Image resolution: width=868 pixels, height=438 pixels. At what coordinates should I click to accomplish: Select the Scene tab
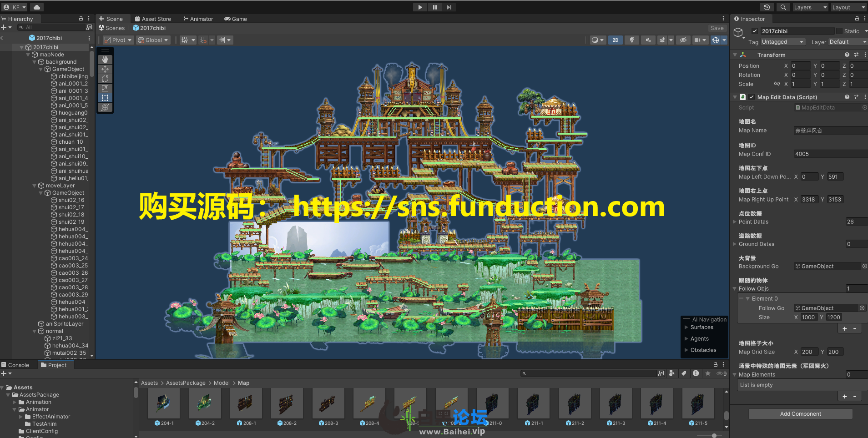(111, 19)
